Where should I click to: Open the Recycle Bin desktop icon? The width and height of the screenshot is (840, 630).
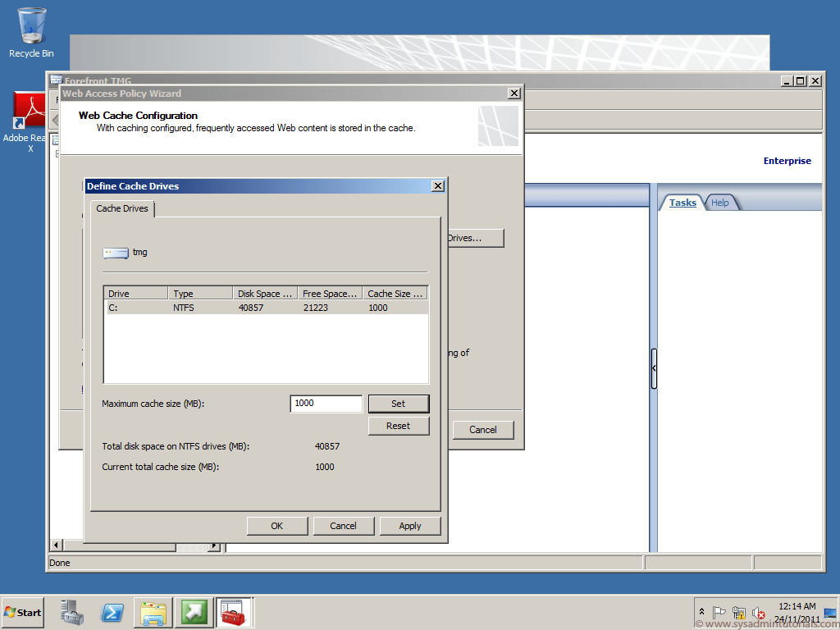pyautogui.click(x=32, y=32)
